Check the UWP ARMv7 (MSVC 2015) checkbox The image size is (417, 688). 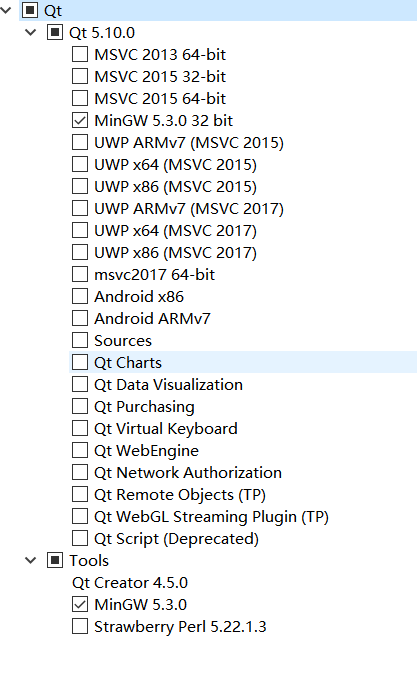coord(79,142)
